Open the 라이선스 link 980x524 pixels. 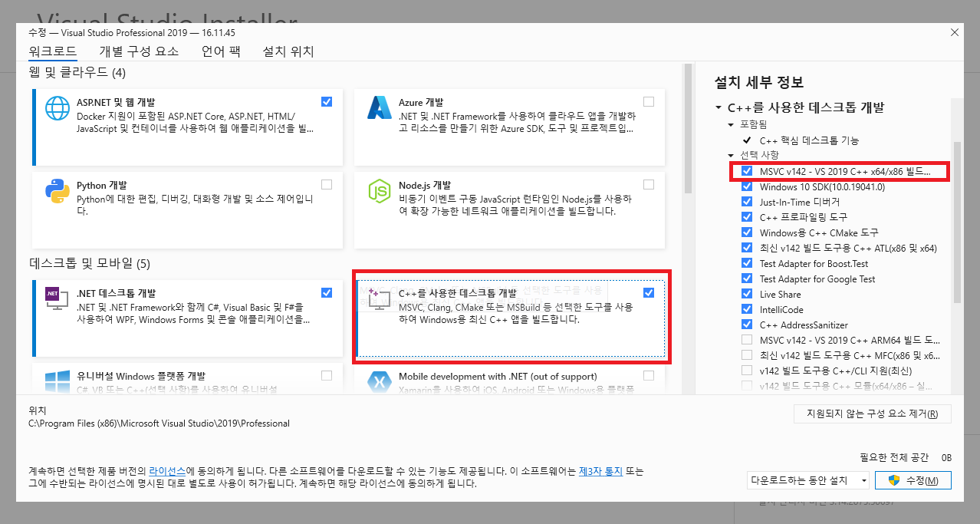click(x=167, y=470)
